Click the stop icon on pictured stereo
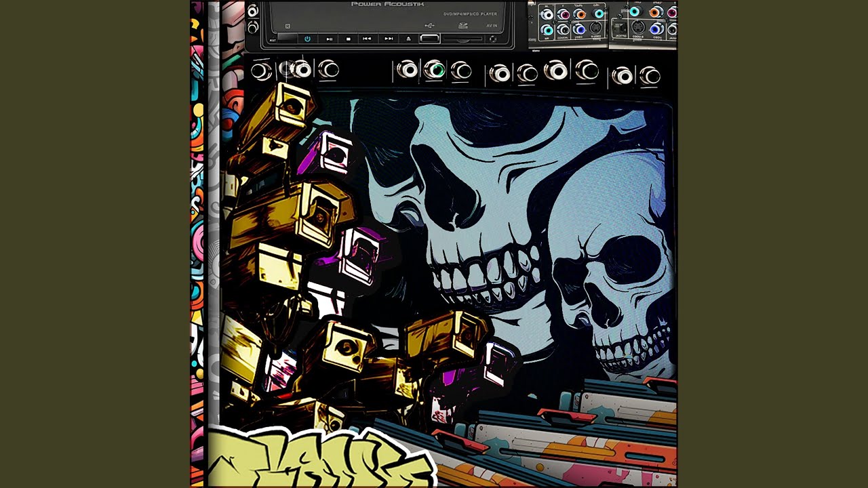This screenshot has width=868, height=488. (349, 39)
